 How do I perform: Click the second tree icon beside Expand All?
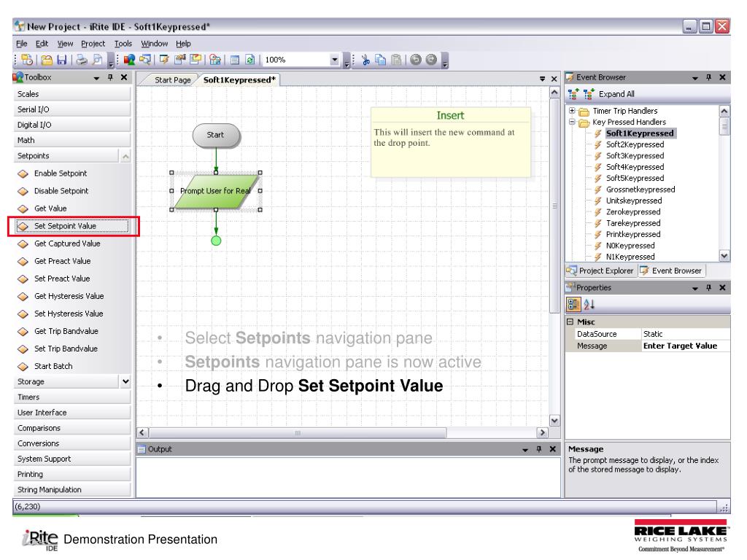589,94
